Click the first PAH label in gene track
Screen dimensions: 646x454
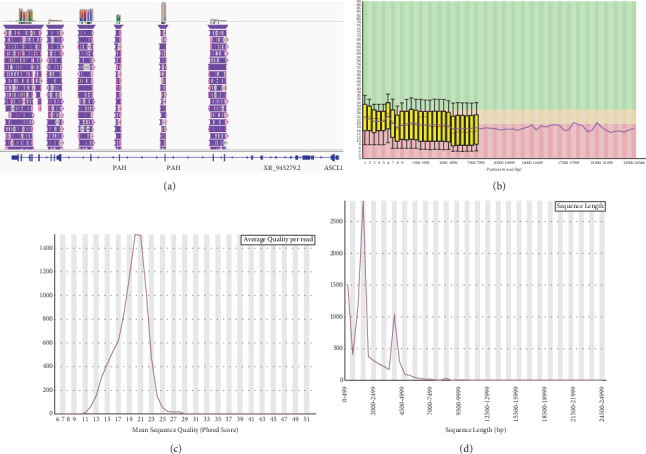tap(119, 168)
